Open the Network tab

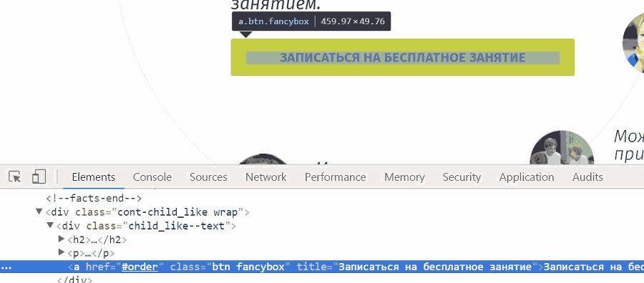(265, 177)
